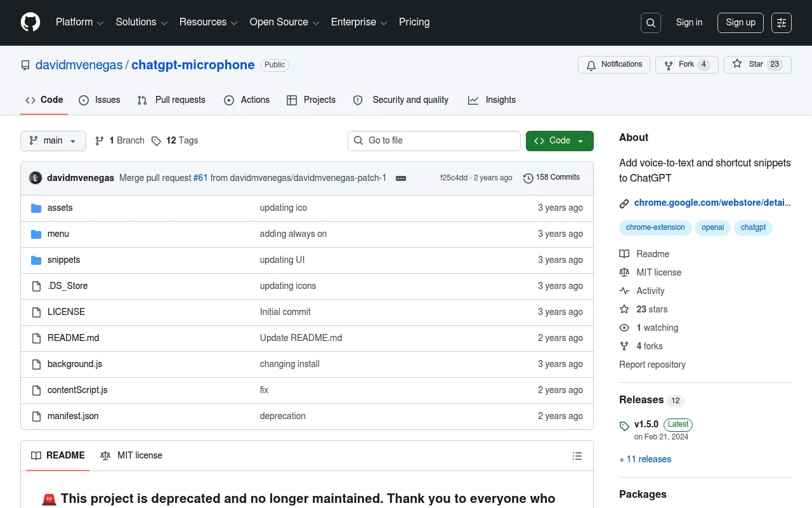Image resolution: width=812 pixels, height=508 pixels.
Task: Expand the Open Source menu
Action: coord(284,22)
